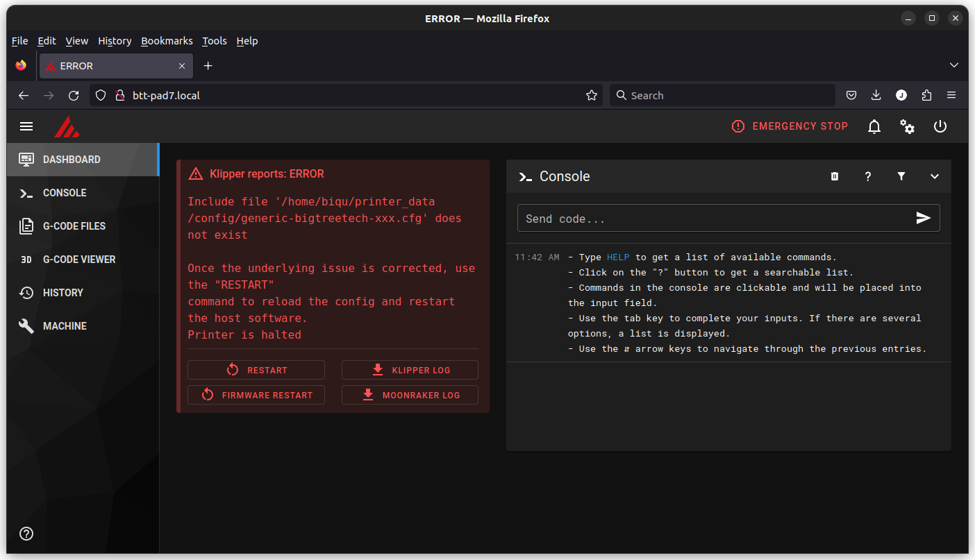Download the Klipper Log

410,370
